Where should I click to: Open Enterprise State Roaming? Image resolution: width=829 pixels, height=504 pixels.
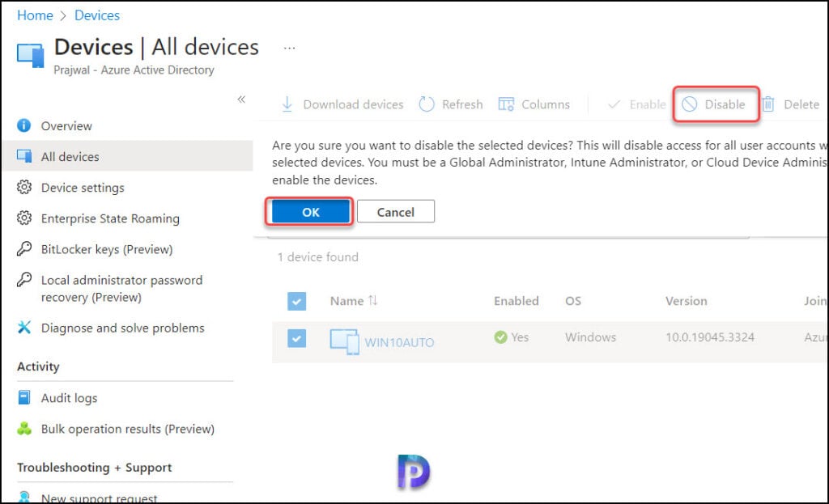click(x=110, y=218)
